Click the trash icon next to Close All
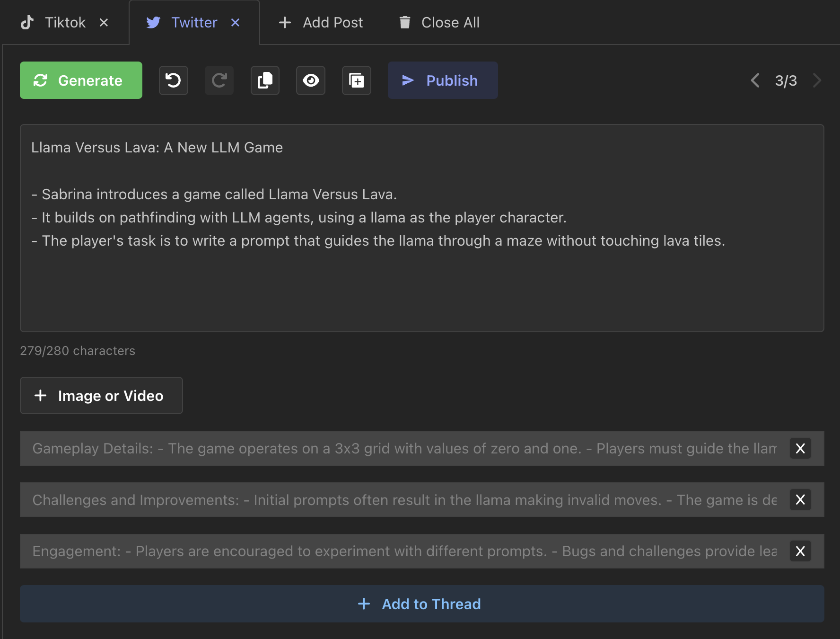Viewport: 840px width, 639px height. (x=405, y=22)
